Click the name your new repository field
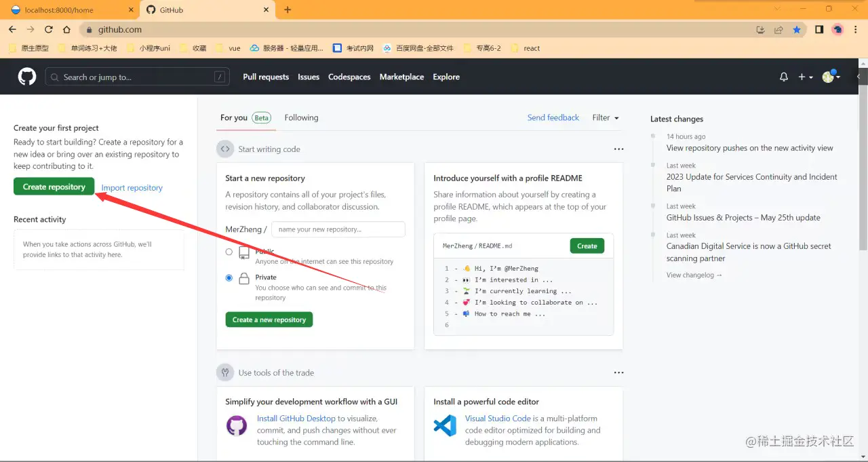868x462 pixels. (x=338, y=229)
